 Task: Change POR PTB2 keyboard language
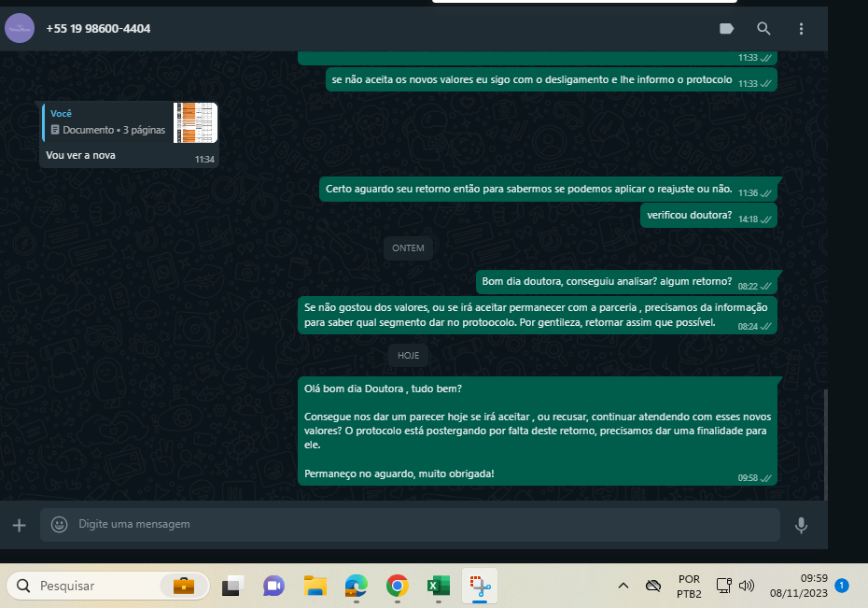coord(689,586)
